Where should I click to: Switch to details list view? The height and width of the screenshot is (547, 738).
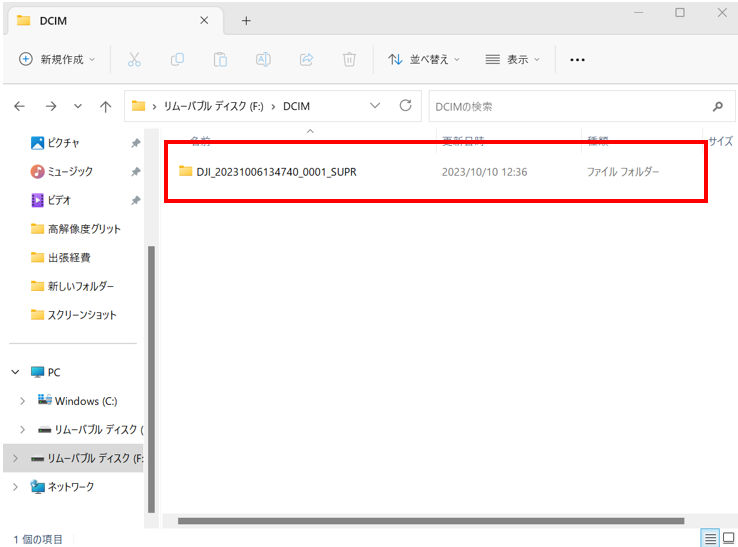click(710, 538)
